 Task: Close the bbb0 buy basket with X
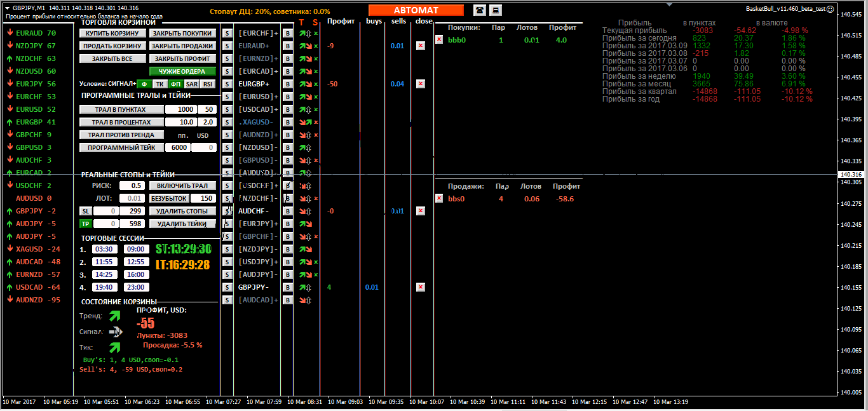point(439,39)
